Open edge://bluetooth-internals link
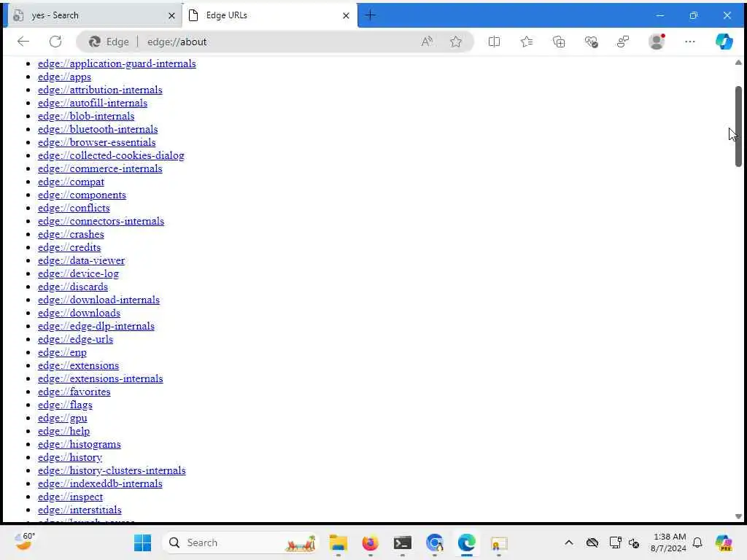This screenshot has width=747, height=560. click(x=98, y=130)
